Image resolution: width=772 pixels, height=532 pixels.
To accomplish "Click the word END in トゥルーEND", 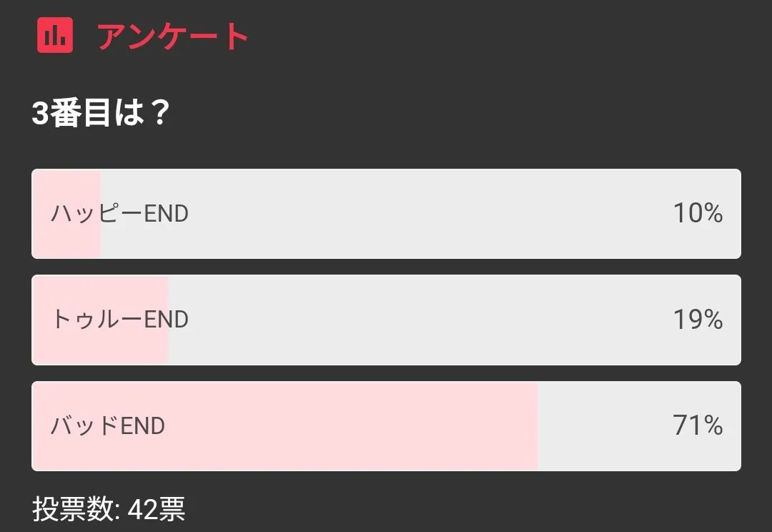I will 166,319.
